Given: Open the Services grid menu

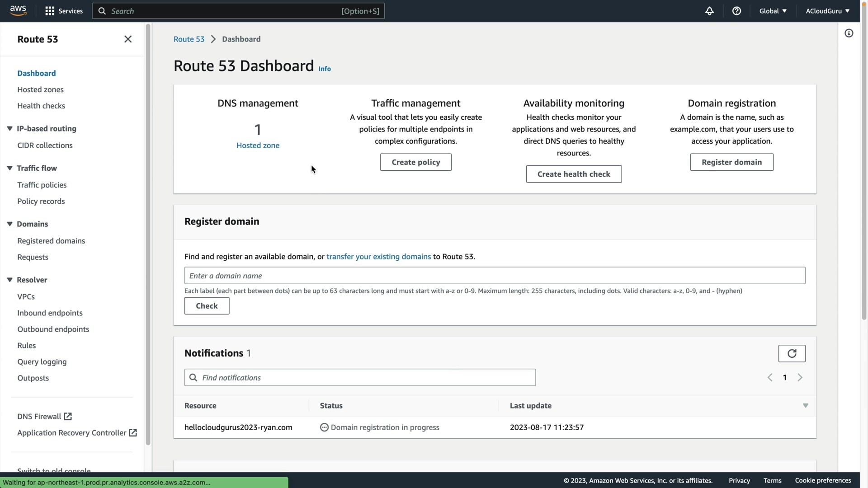Looking at the screenshot, I should (x=50, y=11).
